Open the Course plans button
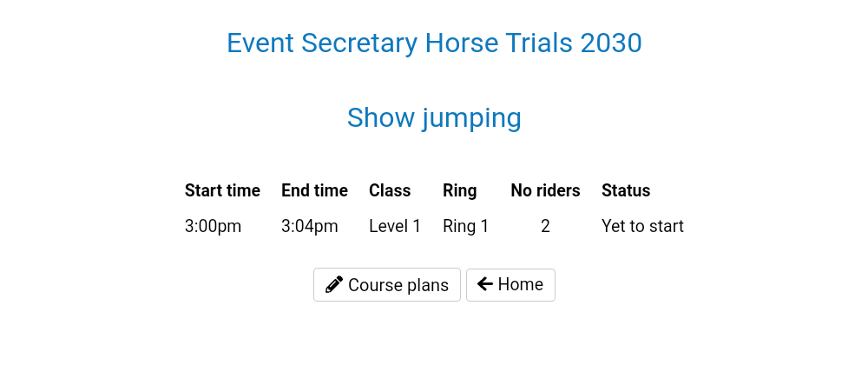Viewport: 868px width, 372px height. [x=387, y=285]
